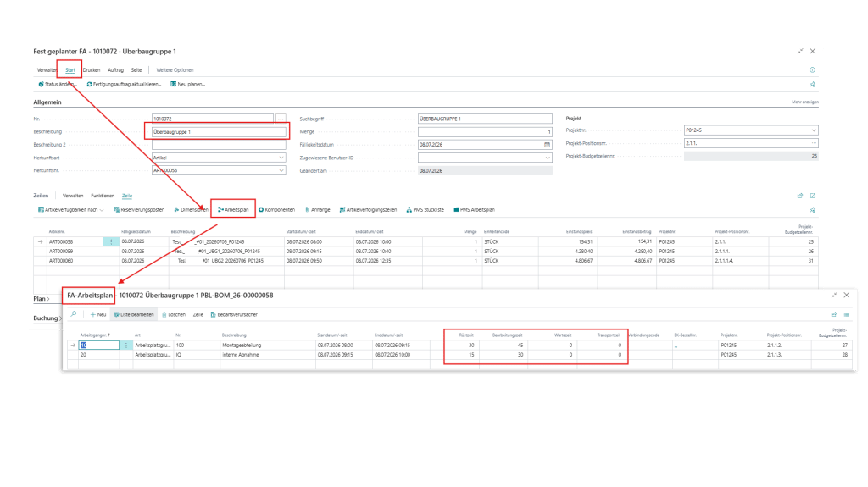Open Funktionen tab in Zeilen
Screen dimensions: 868x487
[103, 196]
